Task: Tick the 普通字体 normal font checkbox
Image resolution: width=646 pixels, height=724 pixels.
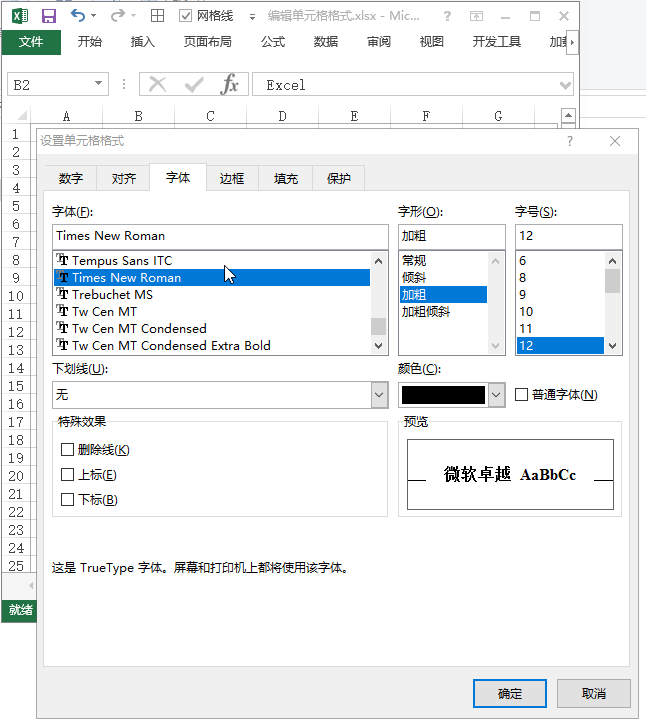Action: point(522,395)
